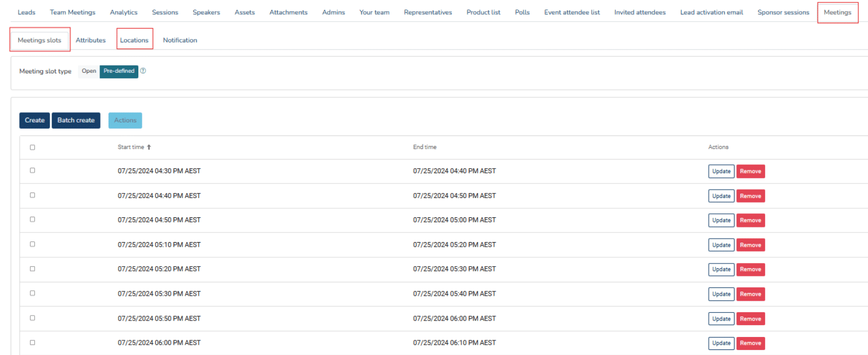
Task: Switch to the Attributes tab
Action: 90,40
